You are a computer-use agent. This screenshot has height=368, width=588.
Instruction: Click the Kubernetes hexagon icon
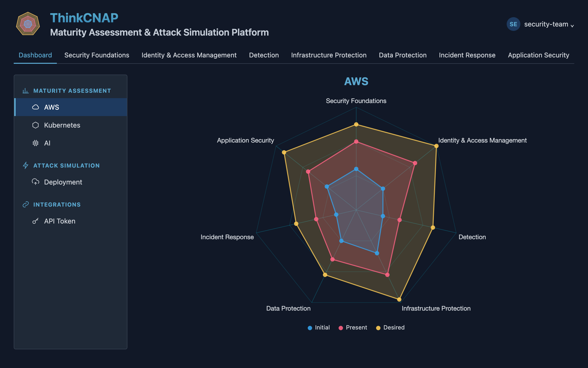36,125
